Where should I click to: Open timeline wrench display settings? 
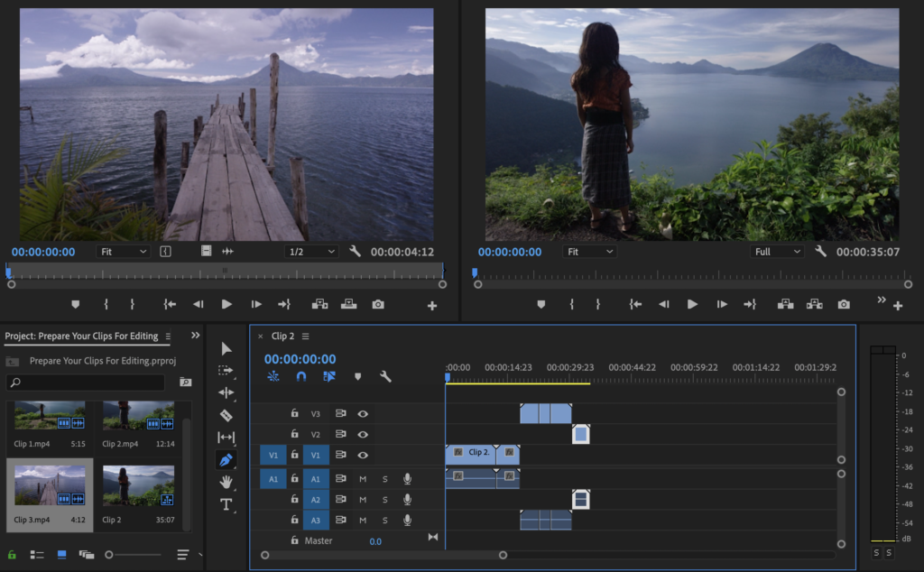coord(385,377)
